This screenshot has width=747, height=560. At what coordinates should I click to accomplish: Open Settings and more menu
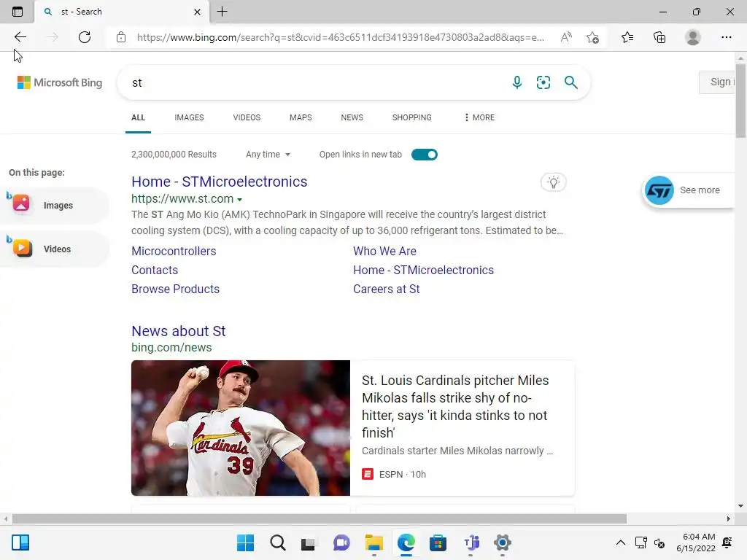tap(726, 37)
